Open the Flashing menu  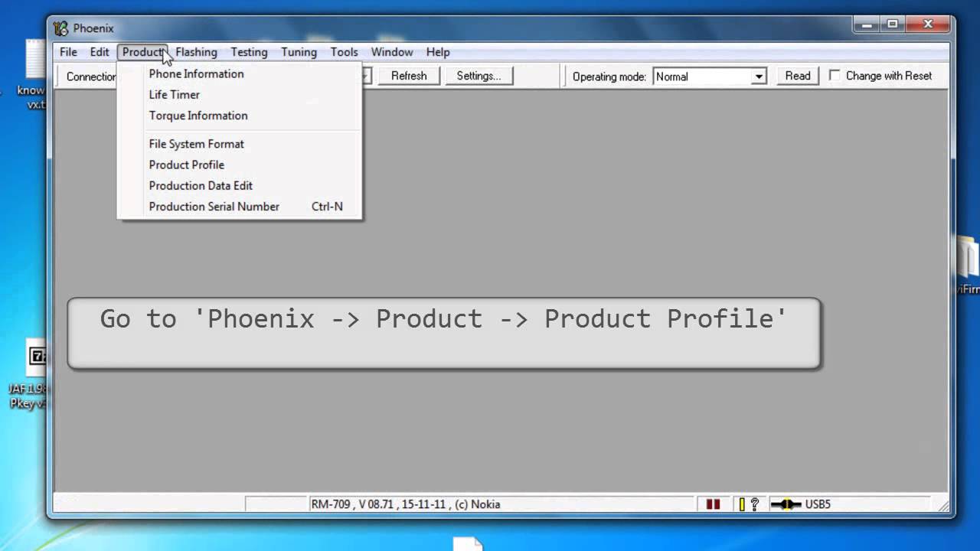(196, 52)
